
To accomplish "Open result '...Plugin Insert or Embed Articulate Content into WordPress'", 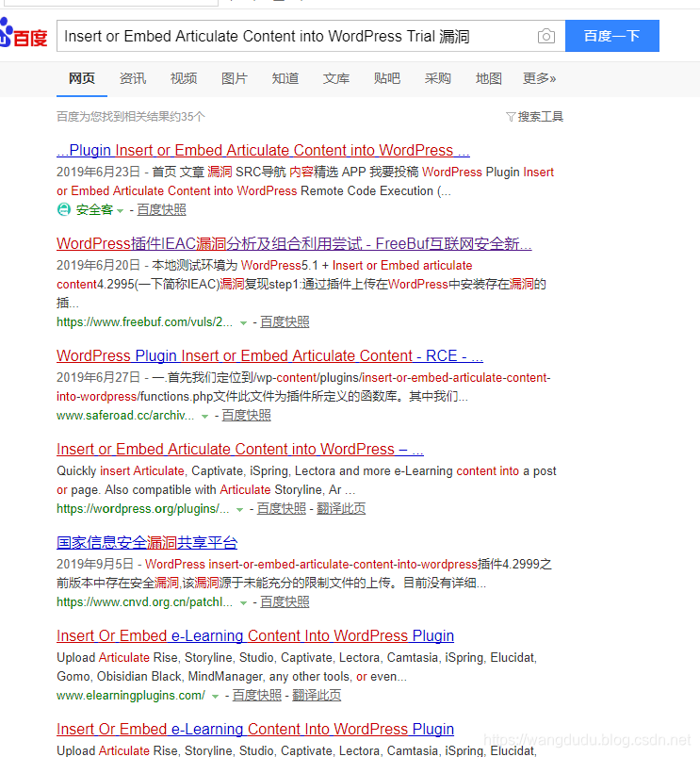I will (263, 150).
